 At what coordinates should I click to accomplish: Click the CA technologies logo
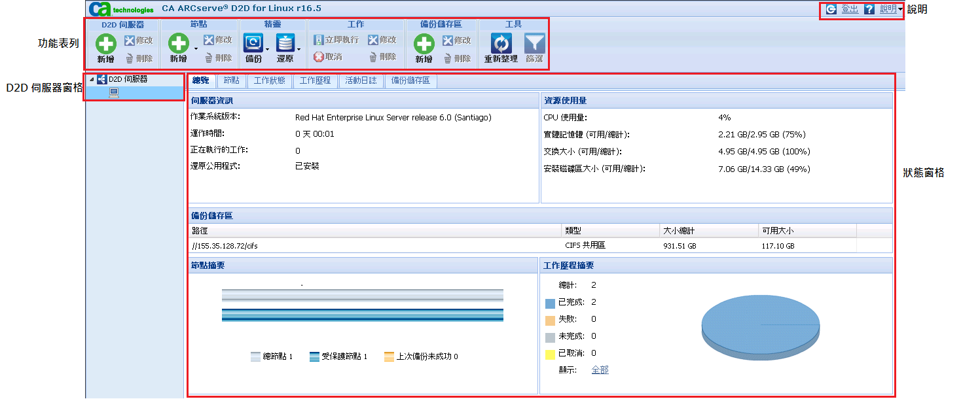coord(122,9)
